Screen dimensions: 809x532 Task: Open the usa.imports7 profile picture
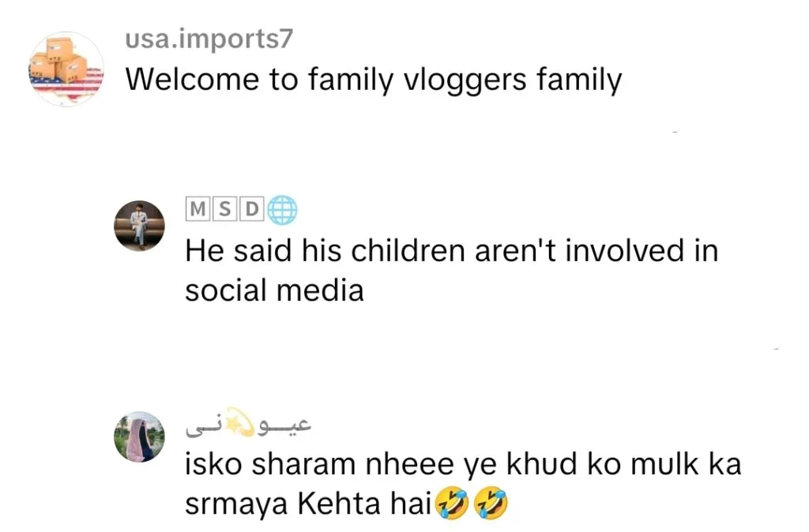pyautogui.click(x=66, y=69)
